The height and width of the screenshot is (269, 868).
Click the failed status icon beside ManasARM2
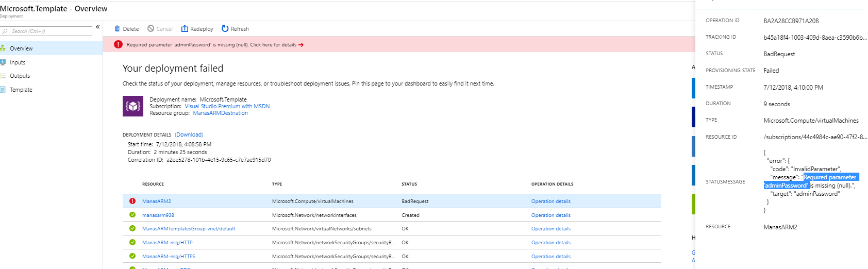(132, 201)
